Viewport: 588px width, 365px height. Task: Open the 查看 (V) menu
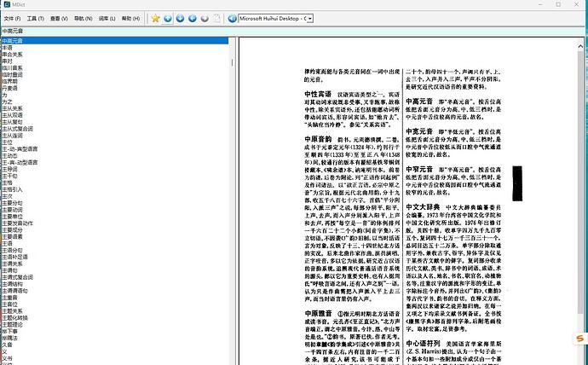point(61,18)
